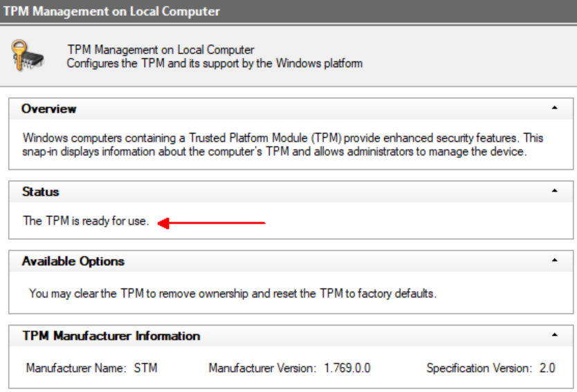
Task: Collapse the TPM Manufacturer Information arrow
Action: tap(555, 335)
